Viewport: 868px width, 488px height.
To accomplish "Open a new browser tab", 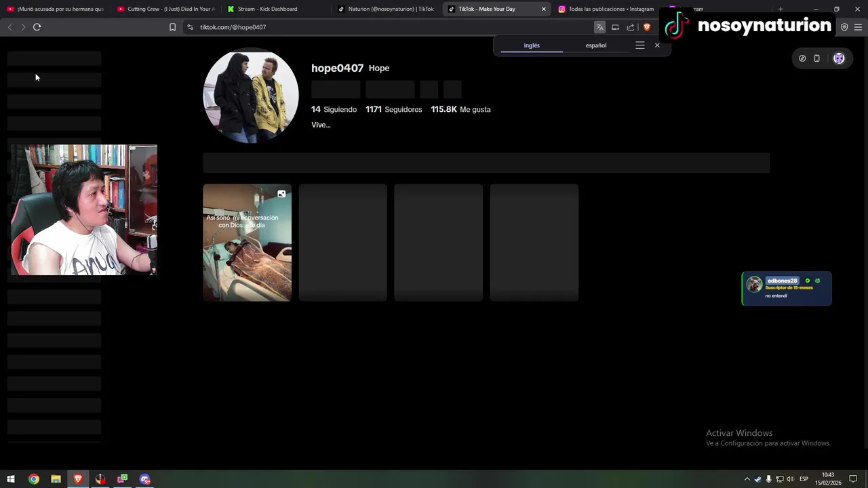I will 781,9.
